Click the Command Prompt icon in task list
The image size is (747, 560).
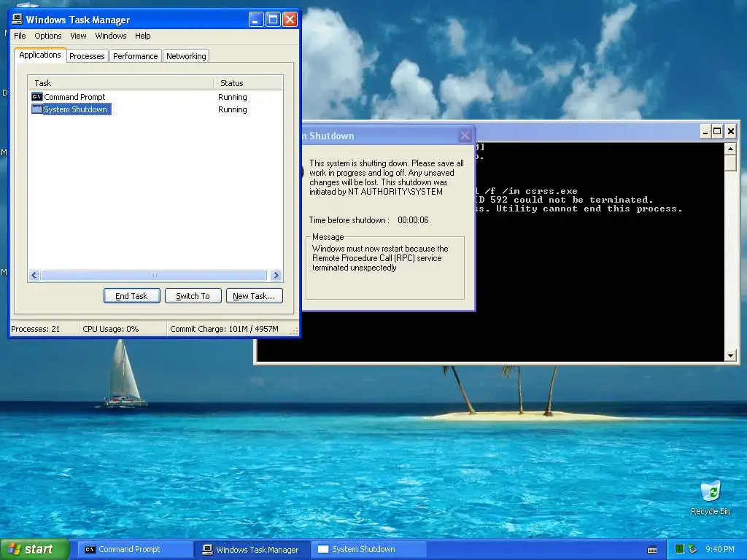point(36,97)
